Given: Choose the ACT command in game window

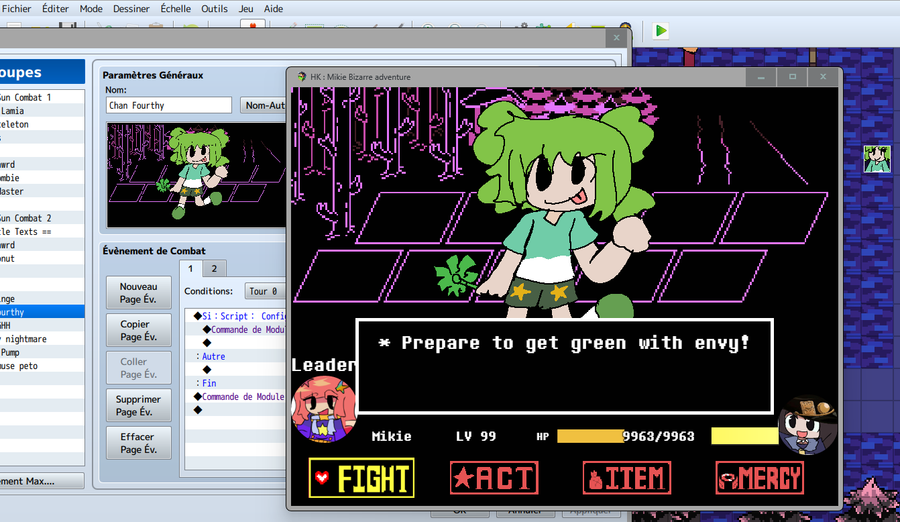Looking at the screenshot, I should 494,478.
